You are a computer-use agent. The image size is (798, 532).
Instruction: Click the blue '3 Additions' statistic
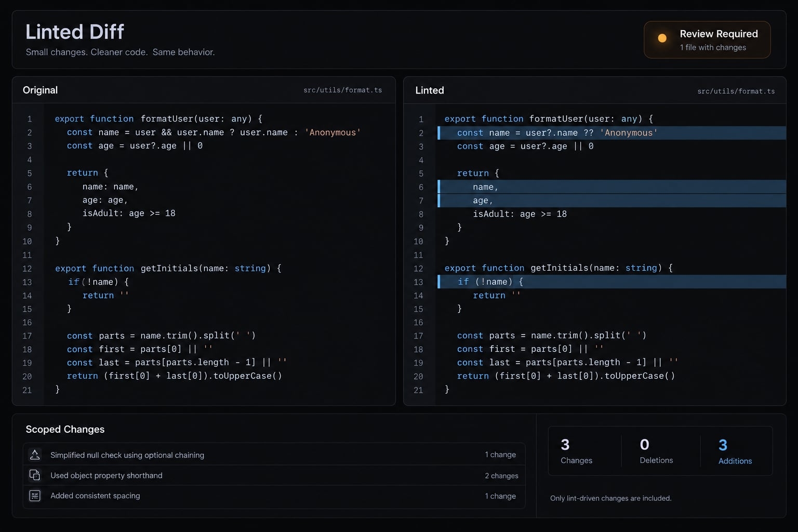(735, 451)
